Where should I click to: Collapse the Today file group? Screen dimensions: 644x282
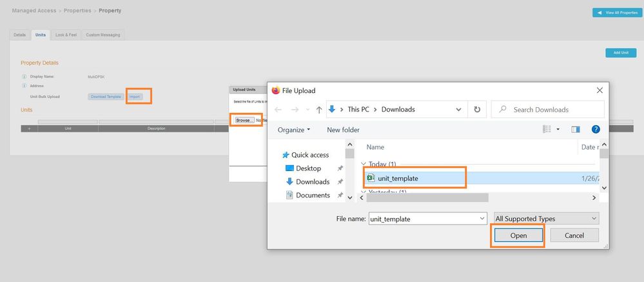click(363, 164)
